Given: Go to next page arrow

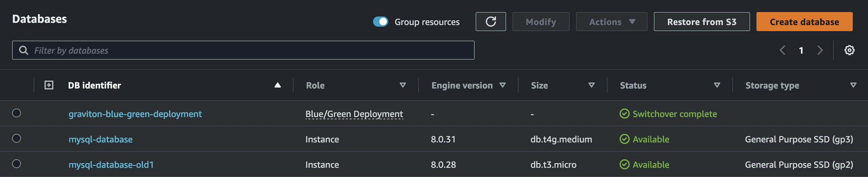Looking at the screenshot, I should point(820,50).
